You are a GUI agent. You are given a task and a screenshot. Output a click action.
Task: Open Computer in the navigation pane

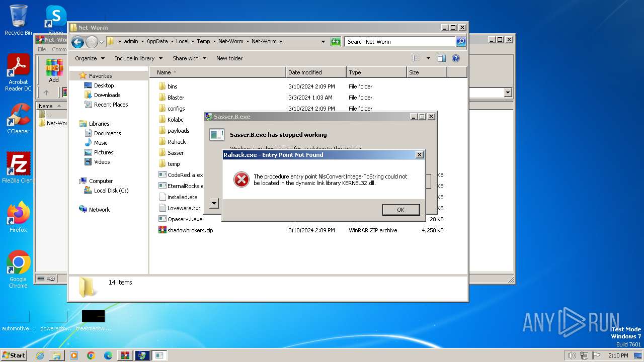tap(101, 181)
